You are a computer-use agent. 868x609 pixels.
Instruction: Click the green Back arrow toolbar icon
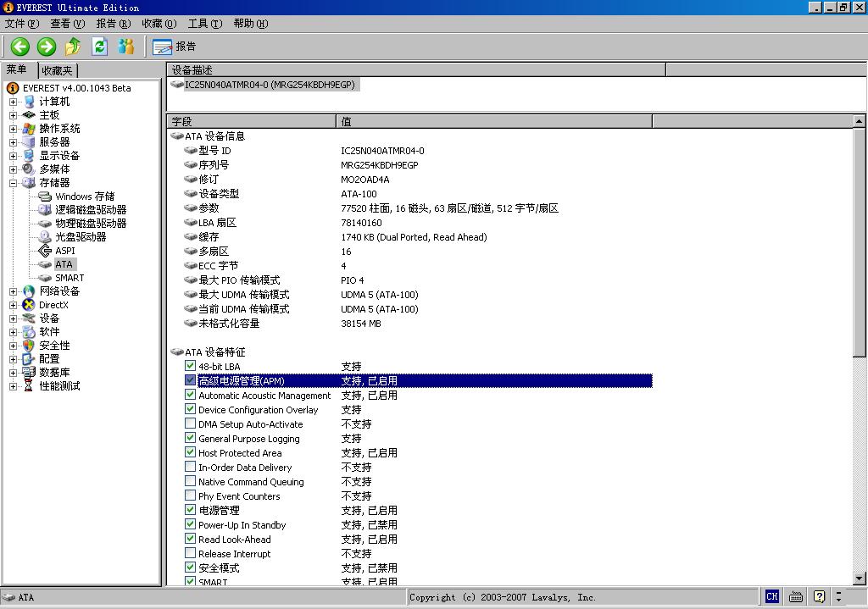click(x=20, y=47)
